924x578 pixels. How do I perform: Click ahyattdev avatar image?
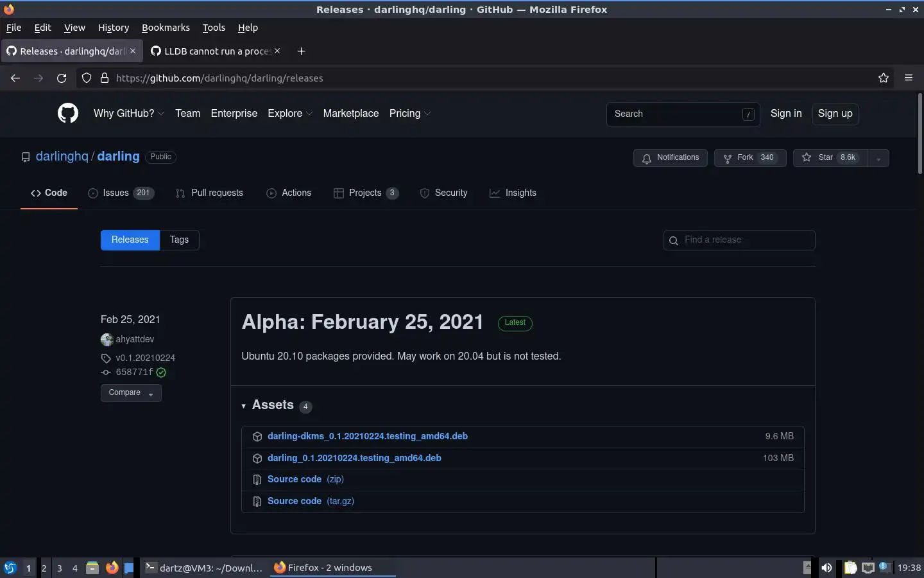[x=107, y=340]
